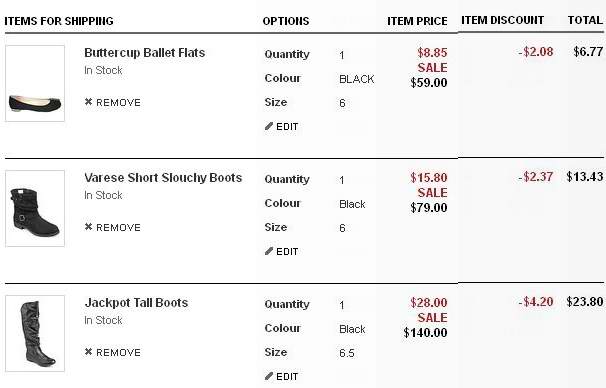
Task: Click the X icon beside Buttercup Ballet Flats REMOVE
Action: pyautogui.click(x=89, y=102)
